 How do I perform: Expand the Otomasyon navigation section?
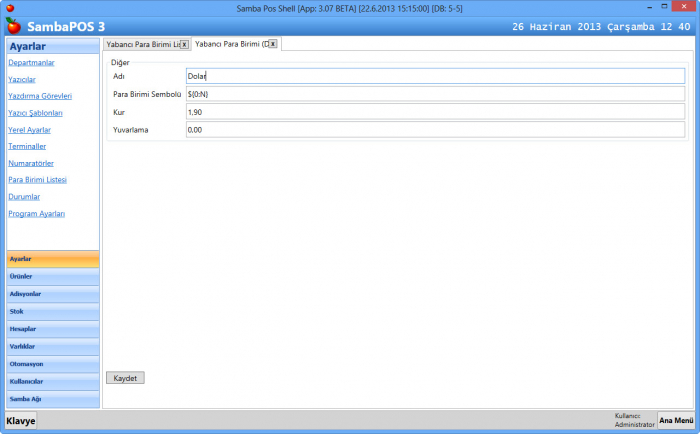[52, 364]
